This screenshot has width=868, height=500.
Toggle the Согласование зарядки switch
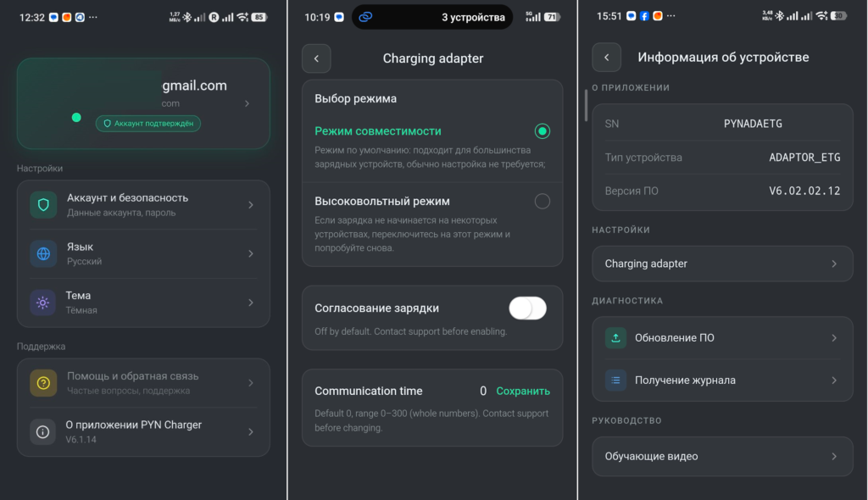pyautogui.click(x=527, y=308)
